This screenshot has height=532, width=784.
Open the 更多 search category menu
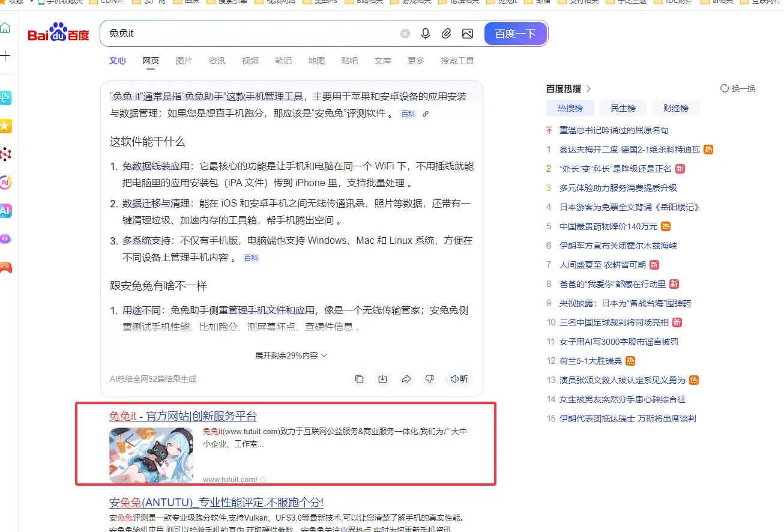point(415,61)
